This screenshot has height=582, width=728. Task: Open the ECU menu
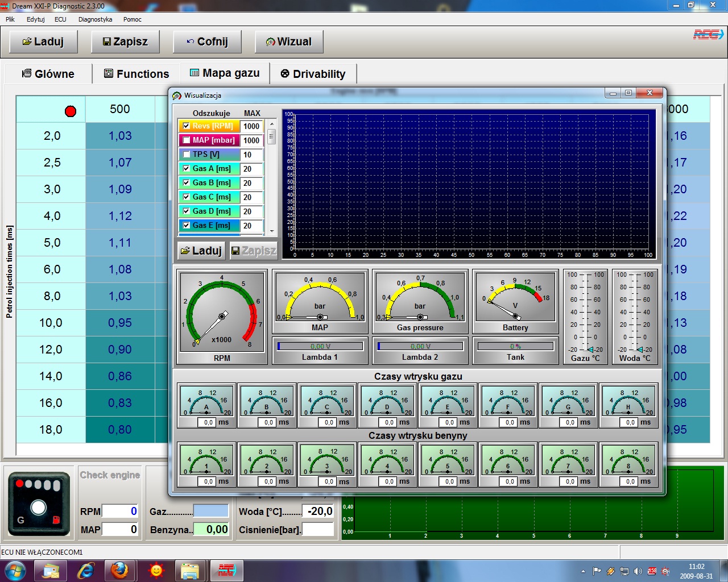tap(60, 19)
